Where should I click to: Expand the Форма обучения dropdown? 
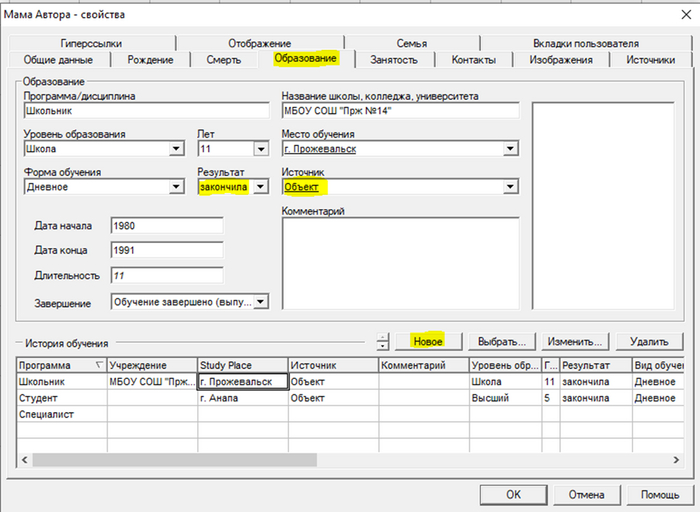tap(177, 187)
